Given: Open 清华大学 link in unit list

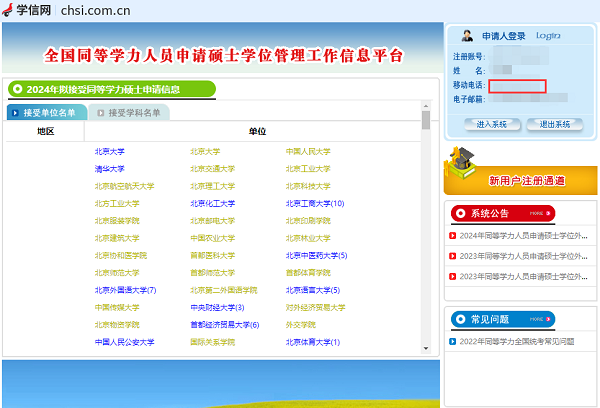Looking at the screenshot, I should point(109,169).
